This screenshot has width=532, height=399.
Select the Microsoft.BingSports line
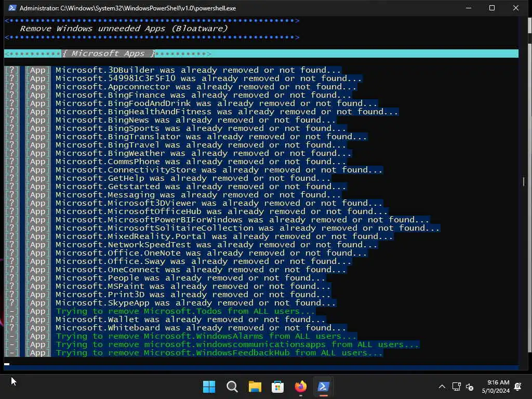coord(201,128)
